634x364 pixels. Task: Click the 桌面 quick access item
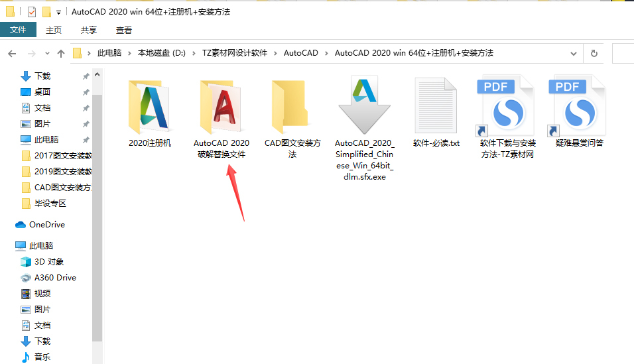(x=42, y=91)
